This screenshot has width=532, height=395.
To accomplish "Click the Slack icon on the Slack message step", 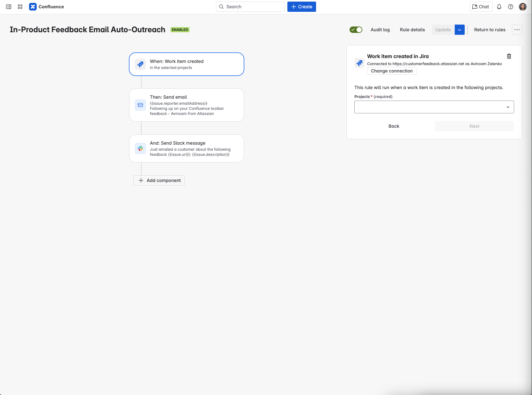I will coord(140,148).
